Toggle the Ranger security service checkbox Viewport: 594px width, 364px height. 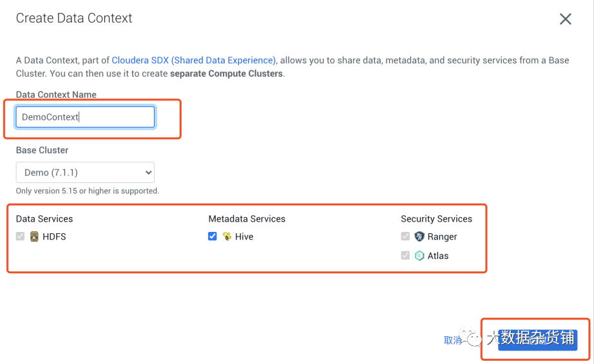coord(405,236)
